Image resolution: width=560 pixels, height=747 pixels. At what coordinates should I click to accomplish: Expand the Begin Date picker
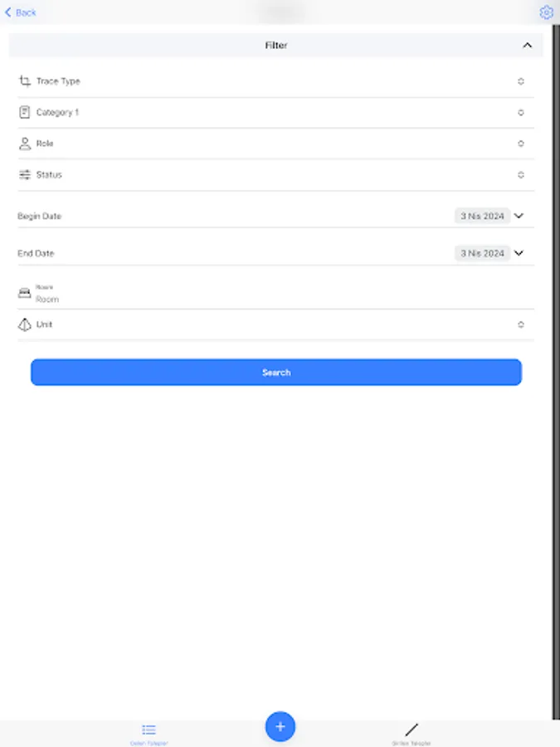point(517,215)
